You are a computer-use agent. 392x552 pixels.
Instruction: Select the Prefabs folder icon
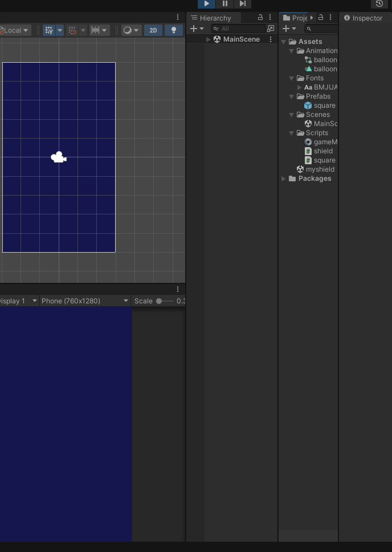click(300, 96)
